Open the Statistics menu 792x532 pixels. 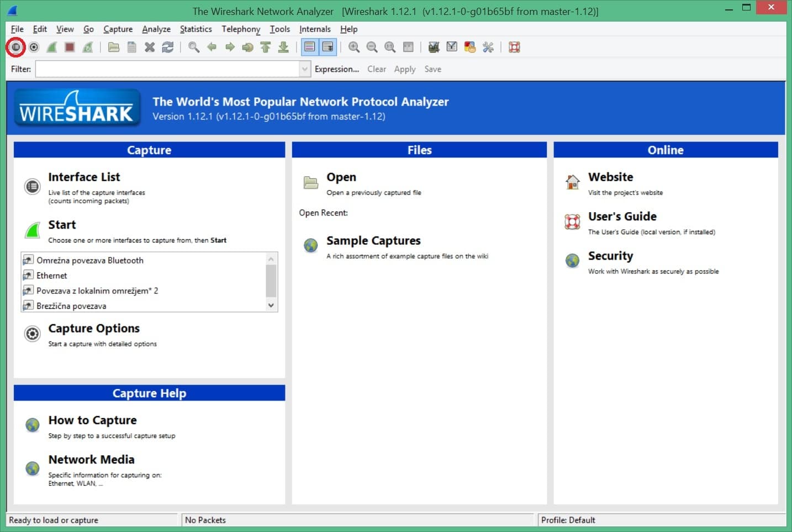tap(196, 29)
